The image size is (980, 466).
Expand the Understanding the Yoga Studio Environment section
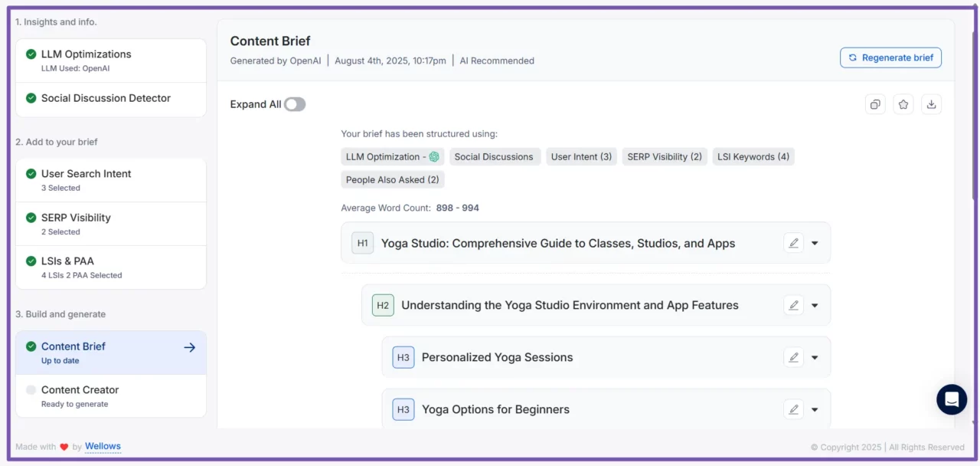click(x=815, y=305)
